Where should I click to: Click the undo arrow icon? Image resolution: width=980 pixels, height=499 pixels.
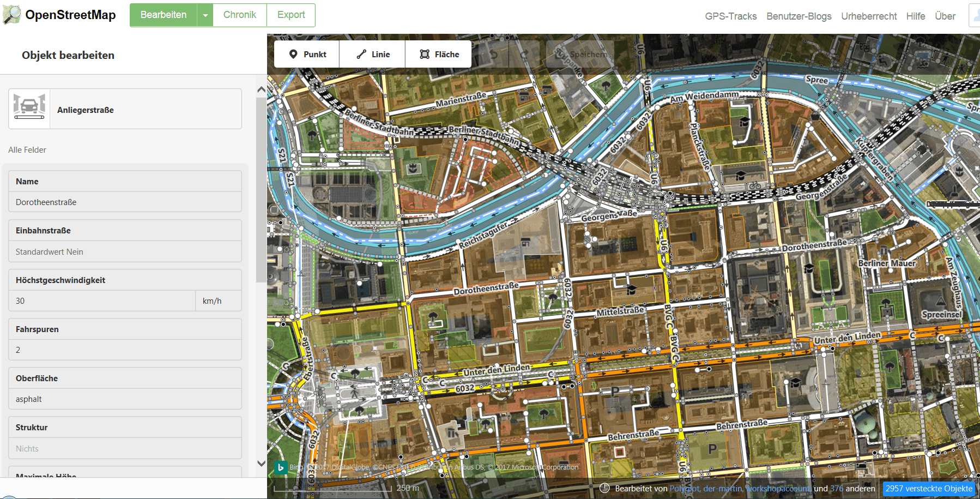[493, 54]
